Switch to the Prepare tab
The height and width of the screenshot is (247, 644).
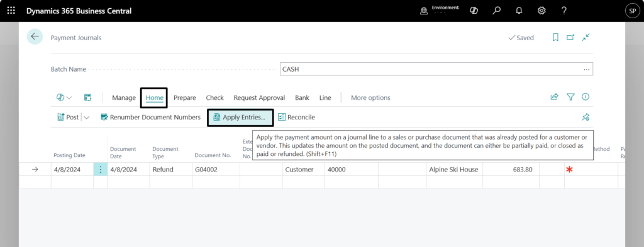click(184, 97)
